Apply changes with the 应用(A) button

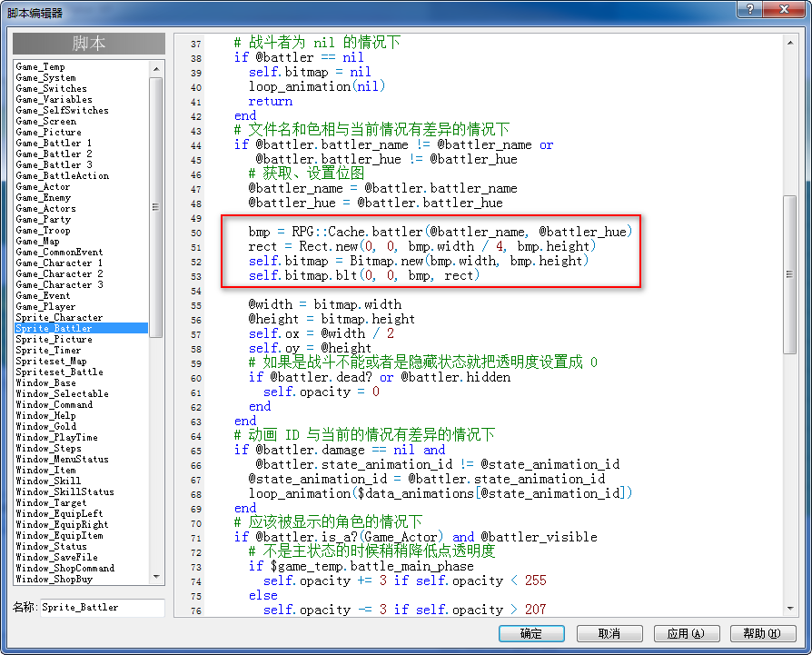tap(686, 633)
